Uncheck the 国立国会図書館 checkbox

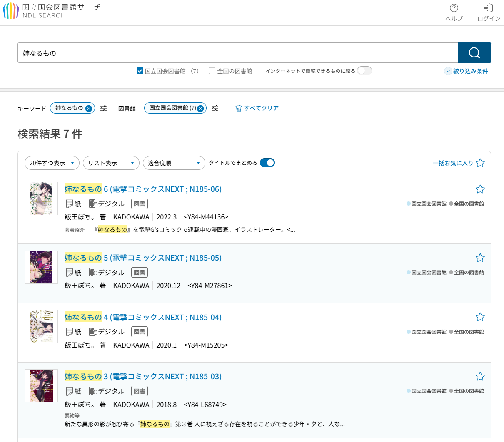[140, 71]
